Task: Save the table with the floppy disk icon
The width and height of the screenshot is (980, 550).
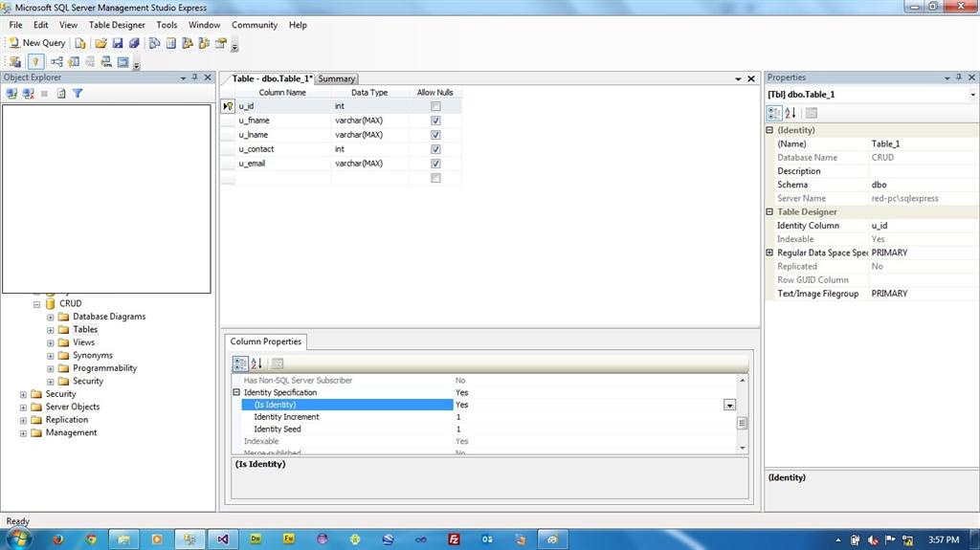Action: [x=118, y=43]
